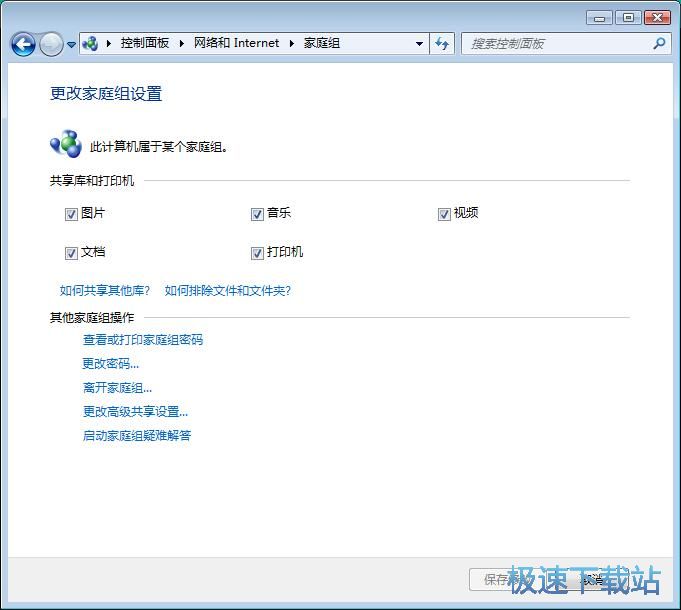Expand the arrow after 网络和 Internet breadcrumb
Image resolution: width=681 pixels, height=610 pixels.
tap(291, 43)
